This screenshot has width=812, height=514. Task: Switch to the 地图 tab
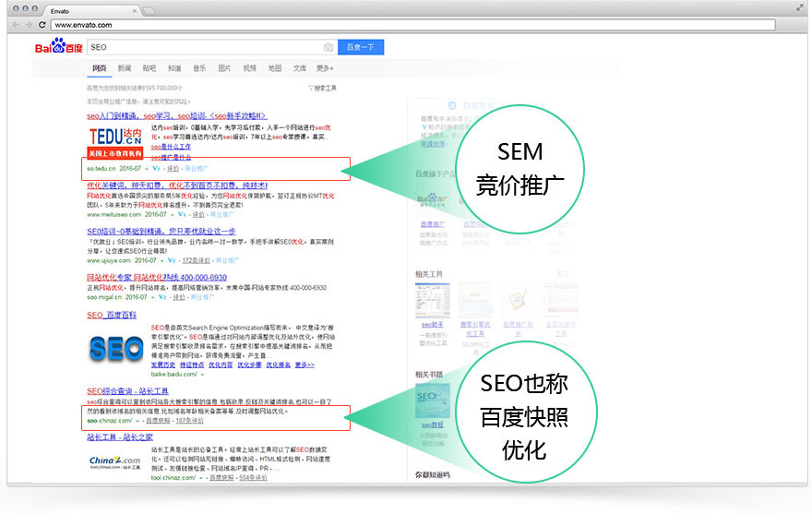point(274,68)
